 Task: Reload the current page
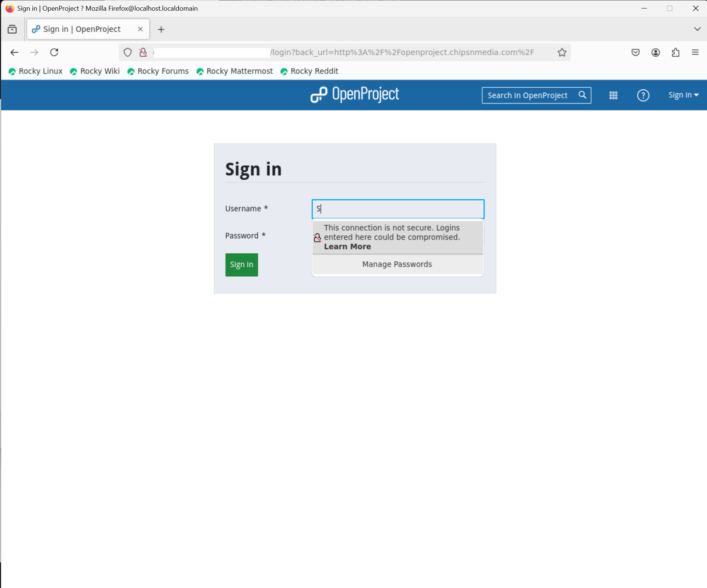[x=54, y=52]
